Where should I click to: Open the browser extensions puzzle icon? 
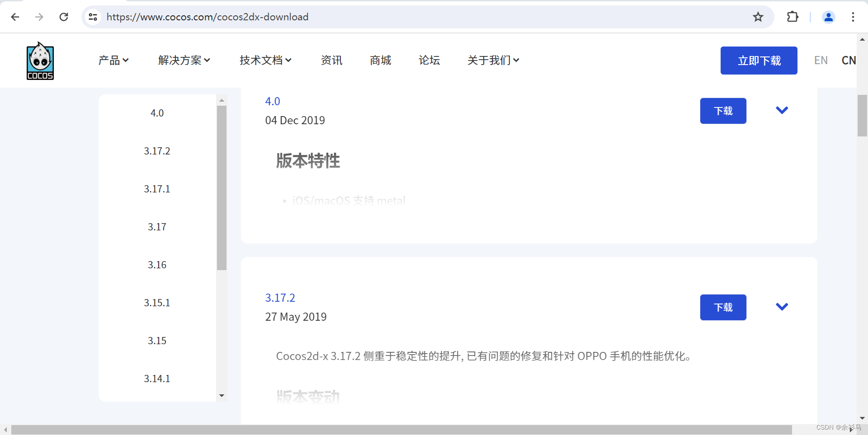[x=793, y=17]
